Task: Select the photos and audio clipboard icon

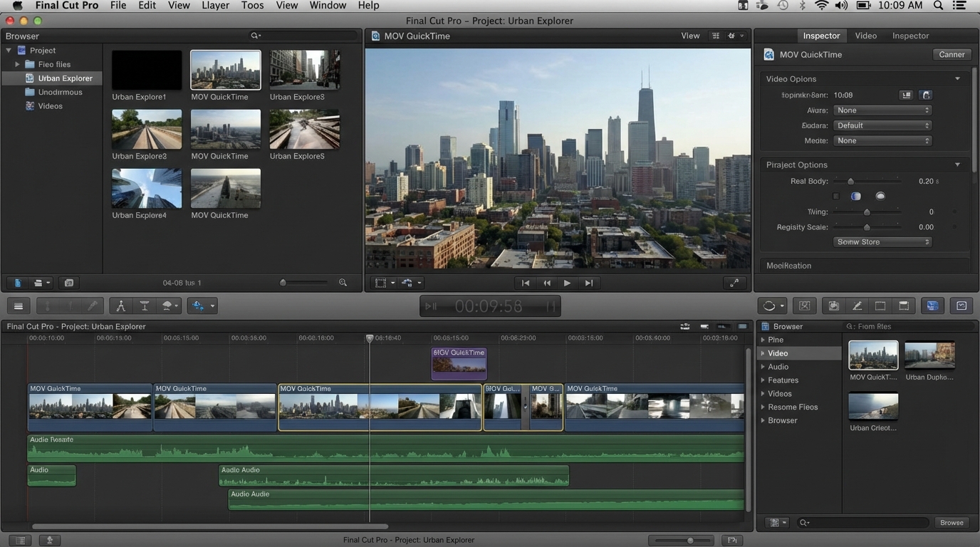Action: point(833,306)
